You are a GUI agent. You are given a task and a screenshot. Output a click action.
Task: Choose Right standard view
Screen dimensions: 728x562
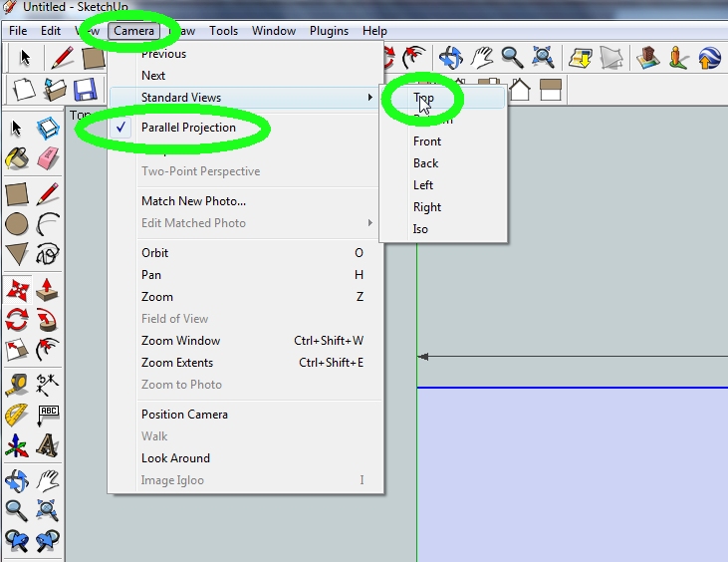pos(443,207)
